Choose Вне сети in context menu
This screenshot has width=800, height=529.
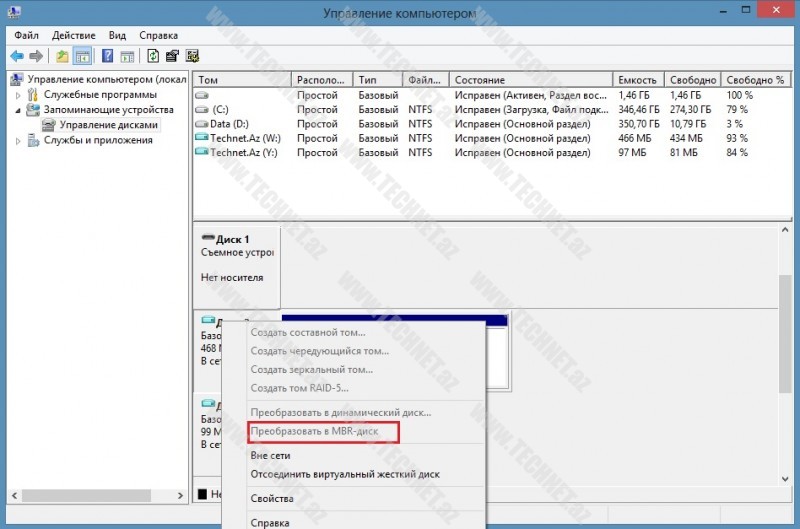tap(269, 455)
